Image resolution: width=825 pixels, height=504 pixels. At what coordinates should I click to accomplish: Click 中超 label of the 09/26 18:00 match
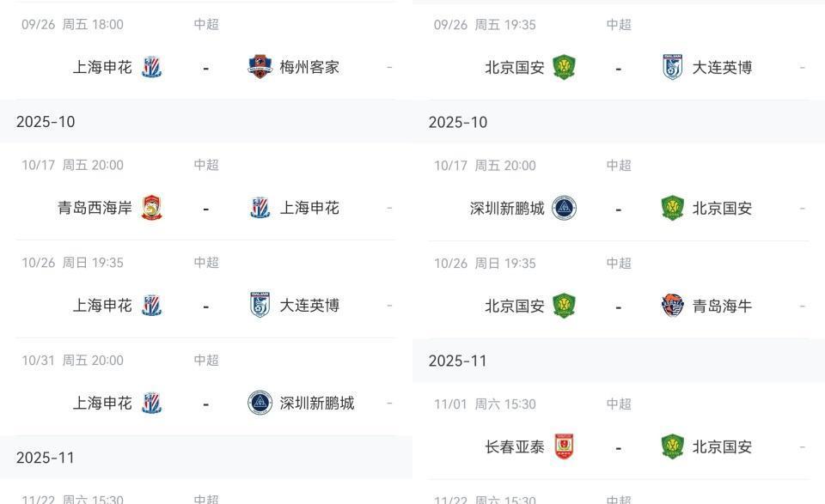pos(206,25)
